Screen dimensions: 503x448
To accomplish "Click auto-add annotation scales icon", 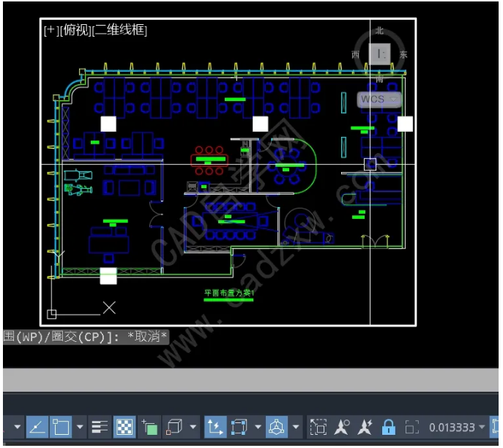I will (x=365, y=429).
